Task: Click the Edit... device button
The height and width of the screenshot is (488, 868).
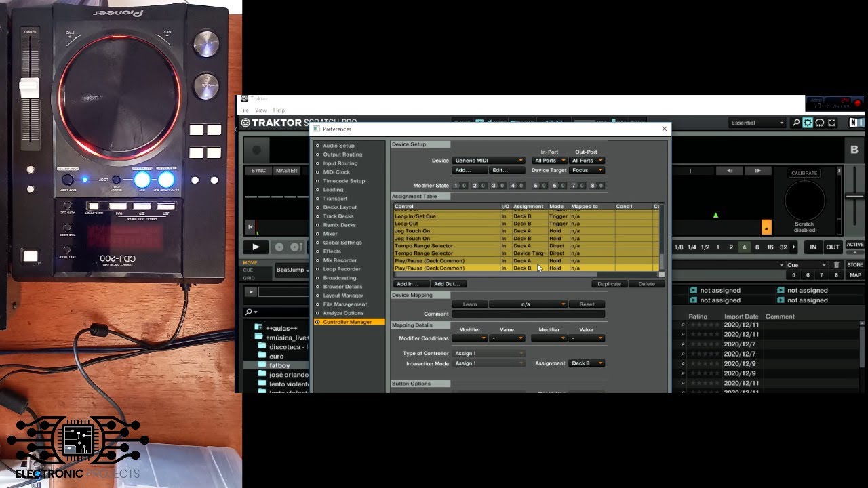Action: click(x=507, y=170)
